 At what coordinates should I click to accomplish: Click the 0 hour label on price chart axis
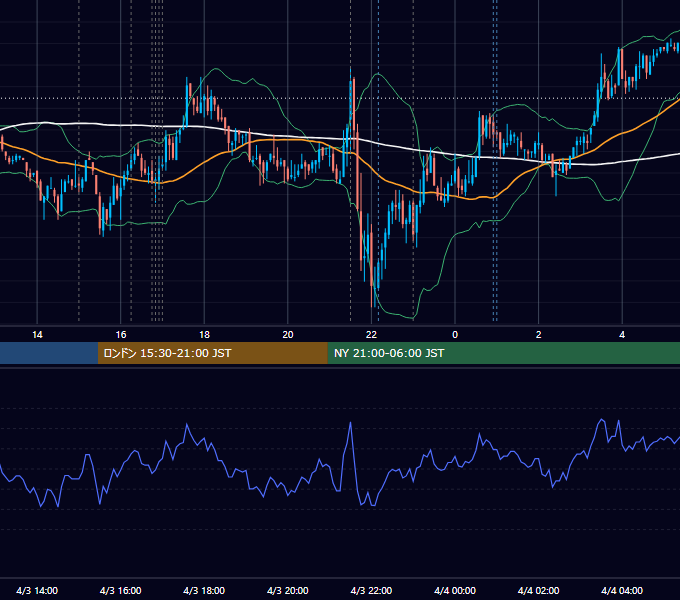[x=455, y=335]
